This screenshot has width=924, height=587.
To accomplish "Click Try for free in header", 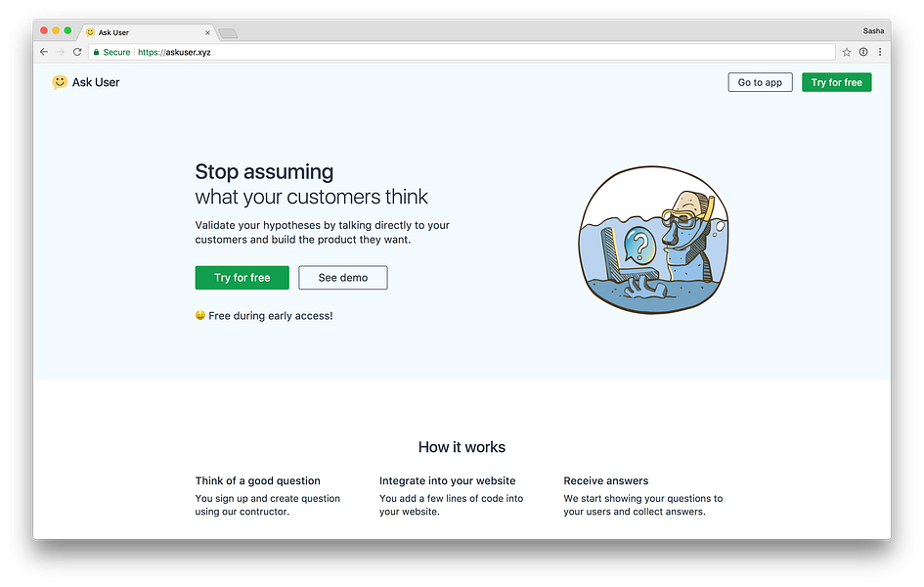I will click(837, 82).
